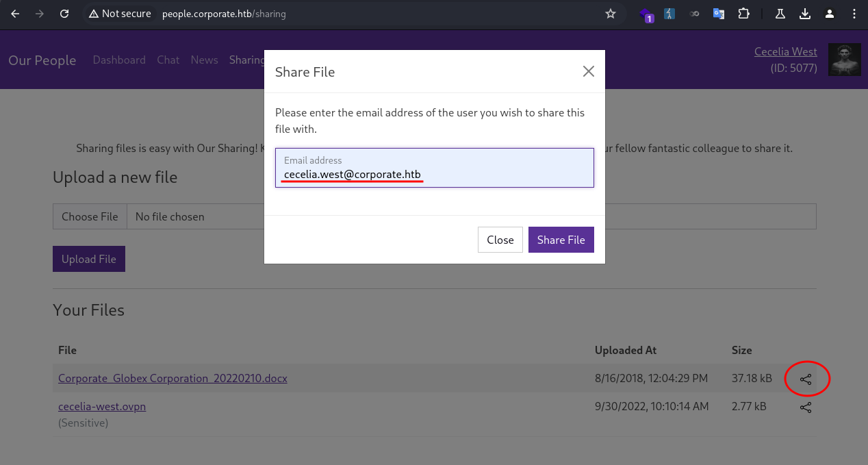Open the Google Translate extension
Image resolution: width=868 pixels, height=465 pixels.
(x=718, y=14)
